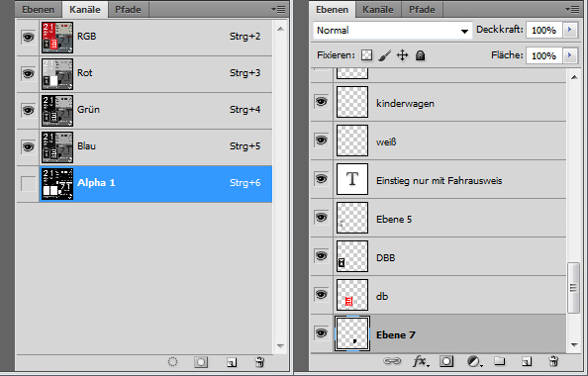Click the db layer thumbnail
Viewport: 588px width, 376px height.
[x=352, y=295]
